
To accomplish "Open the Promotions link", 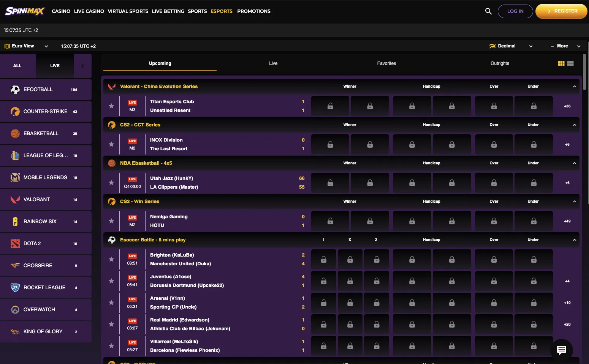I will pyautogui.click(x=254, y=11).
